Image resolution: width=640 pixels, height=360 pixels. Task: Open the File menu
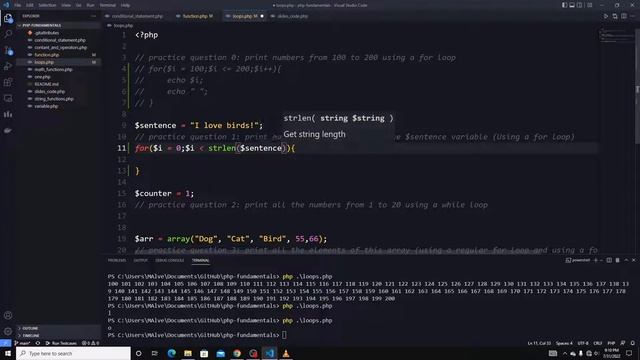18,5
